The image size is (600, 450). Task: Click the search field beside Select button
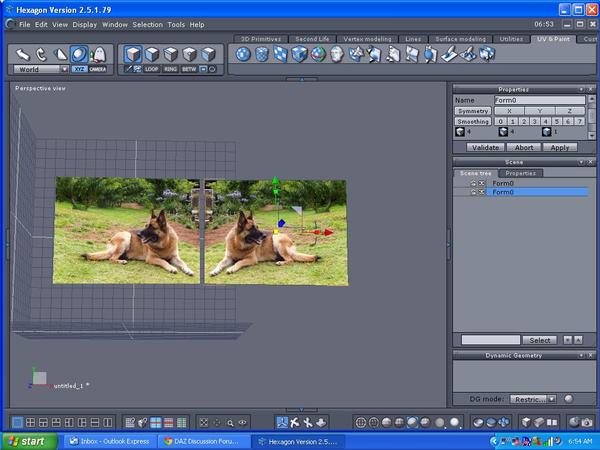(x=491, y=340)
